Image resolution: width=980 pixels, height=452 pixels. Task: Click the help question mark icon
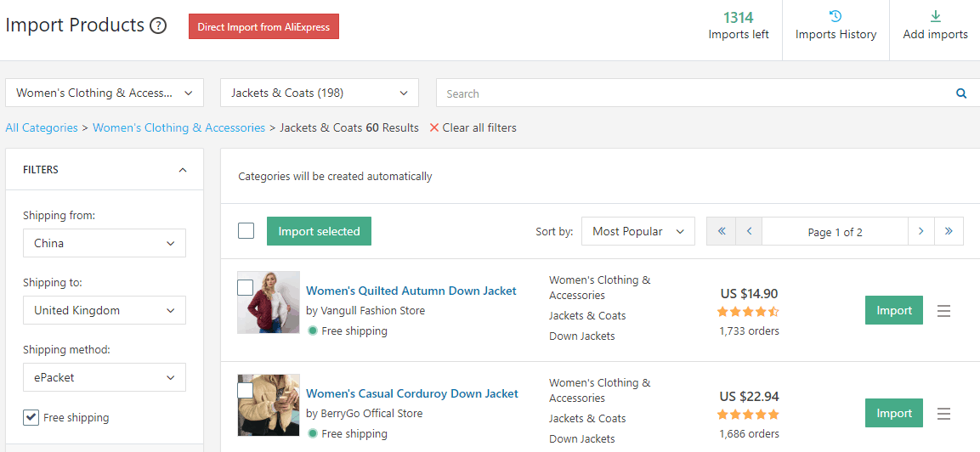[x=158, y=26]
